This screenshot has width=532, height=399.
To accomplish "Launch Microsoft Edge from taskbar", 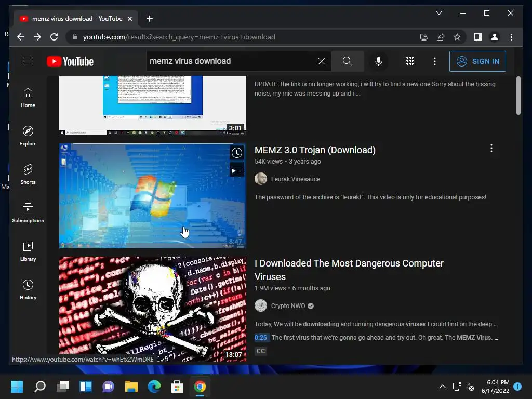I will point(154,387).
